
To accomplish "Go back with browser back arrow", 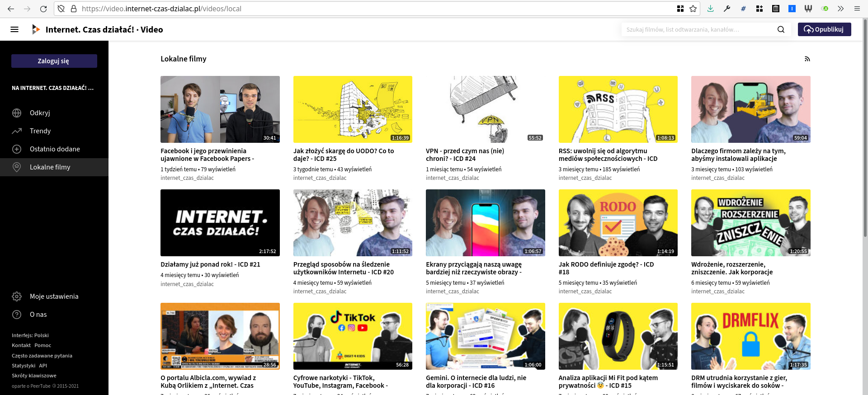I will click(11, 9).
